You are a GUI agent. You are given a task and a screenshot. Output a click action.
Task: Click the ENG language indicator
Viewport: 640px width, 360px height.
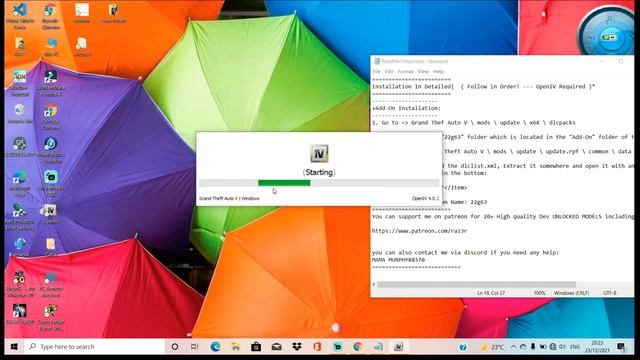575,347
